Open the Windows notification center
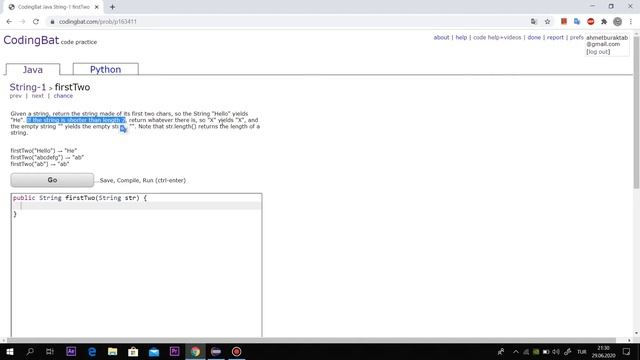The height and width of the screenshot is (360, 640). pos(627,352)
